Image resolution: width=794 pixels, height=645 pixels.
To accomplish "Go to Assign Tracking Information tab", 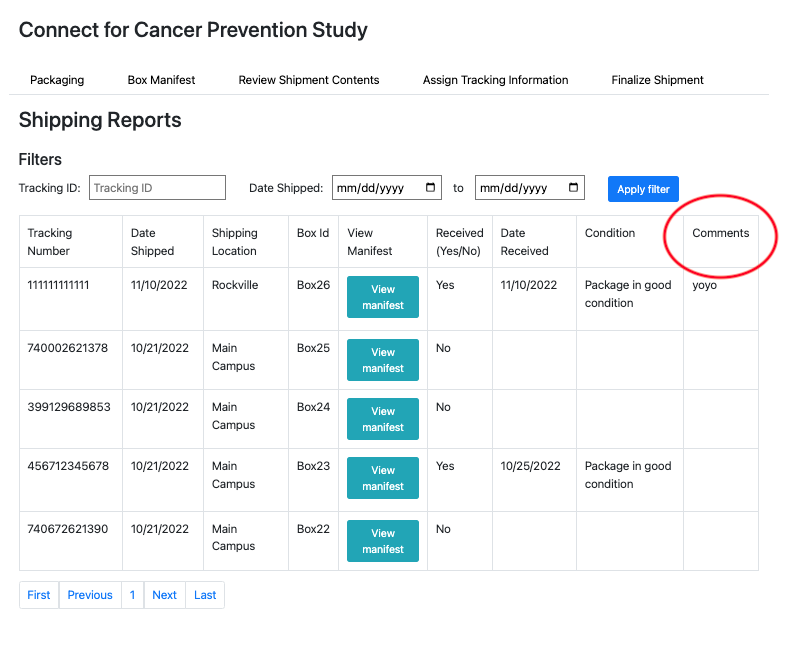I will point(495,80).
